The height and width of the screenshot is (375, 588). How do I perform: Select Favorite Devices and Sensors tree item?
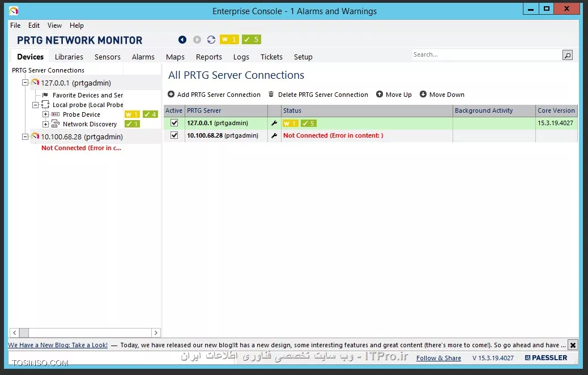tap(88, 95)
